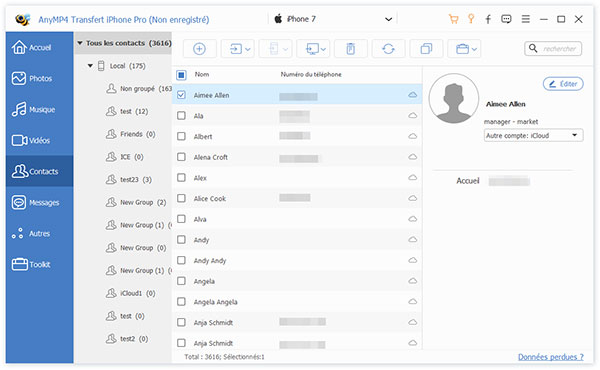Viewport: 600px width, 370px height.
Task: Toggle the select-all checkbox in header
Action: click(181, 75)
